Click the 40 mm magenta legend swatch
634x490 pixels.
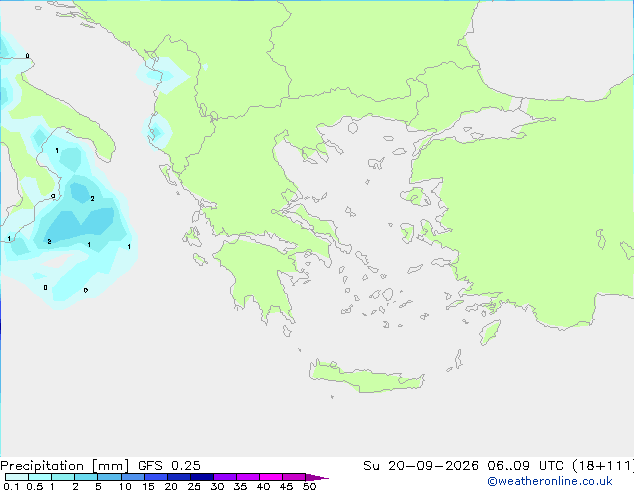coord(271,477)
